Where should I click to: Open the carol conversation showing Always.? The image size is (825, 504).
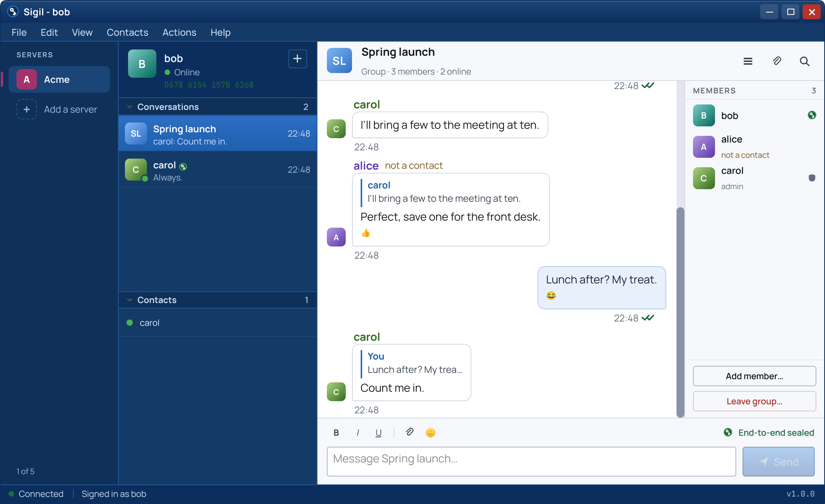(x=218, y=170)
